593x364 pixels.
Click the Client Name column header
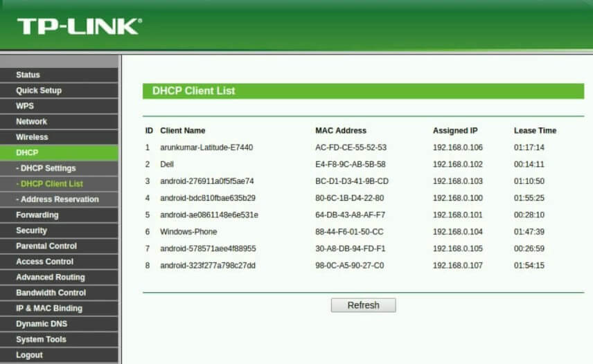point(183,131)
